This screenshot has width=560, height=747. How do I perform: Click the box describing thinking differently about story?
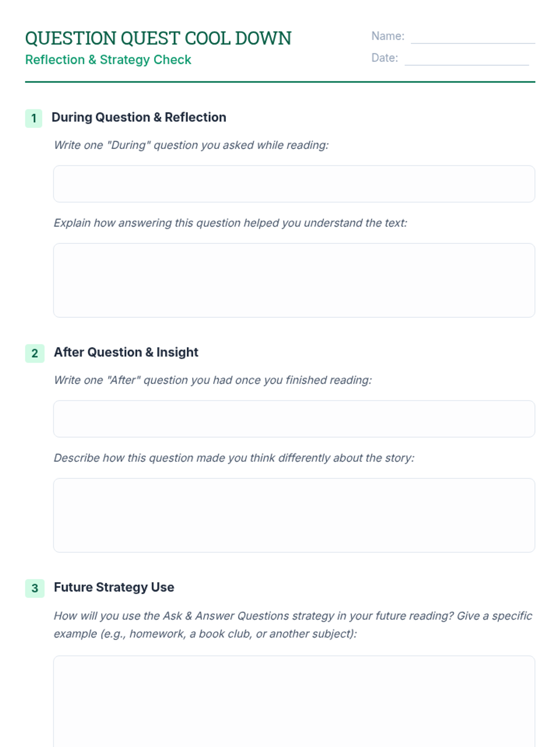coord(294,515)
